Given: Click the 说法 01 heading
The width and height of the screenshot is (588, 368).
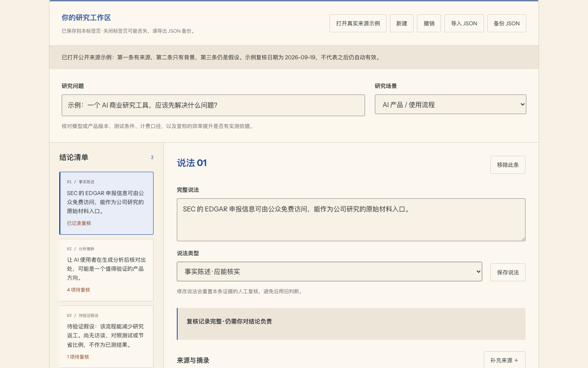Looking at the screenshot, I should [192, 163].
